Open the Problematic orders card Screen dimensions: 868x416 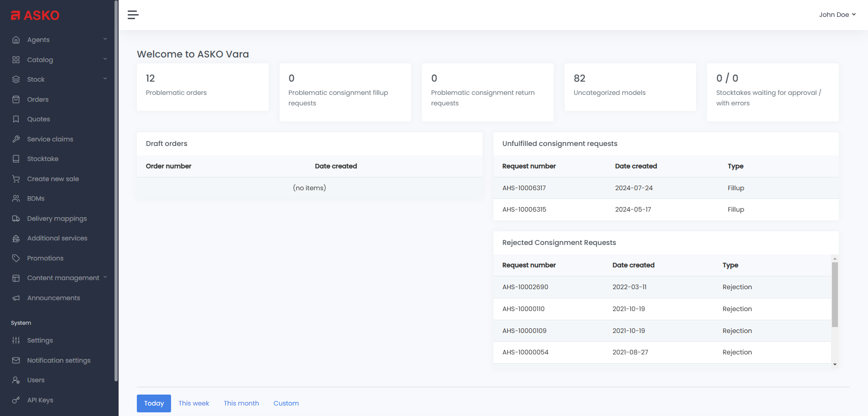pyautogui.click(x=203, y=87)
